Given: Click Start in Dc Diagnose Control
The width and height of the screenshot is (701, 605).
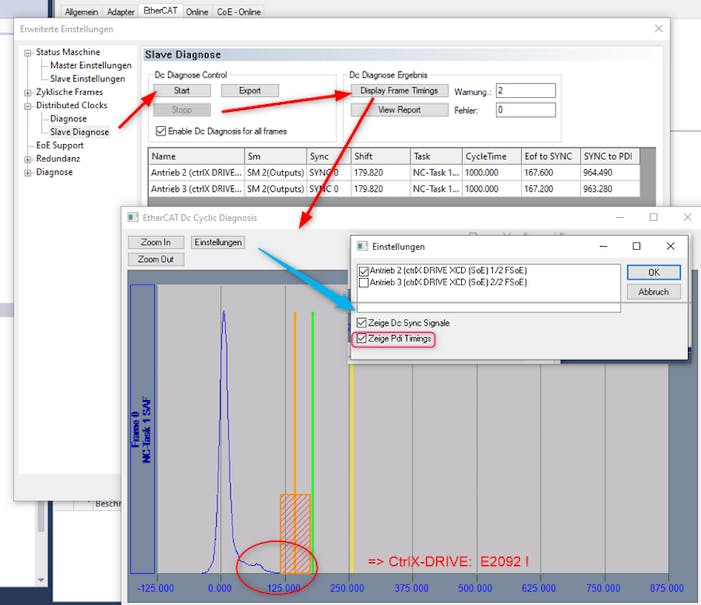Looking at the screenshot, I should 182,90.
